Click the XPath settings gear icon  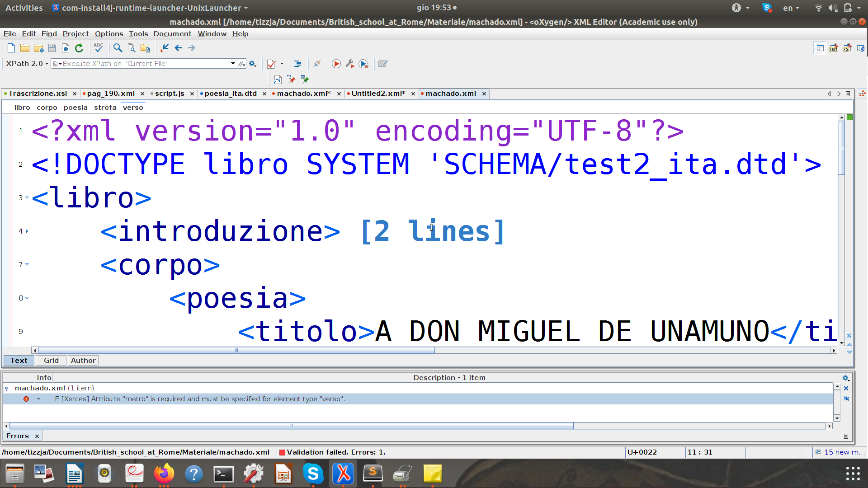point(253,64)
